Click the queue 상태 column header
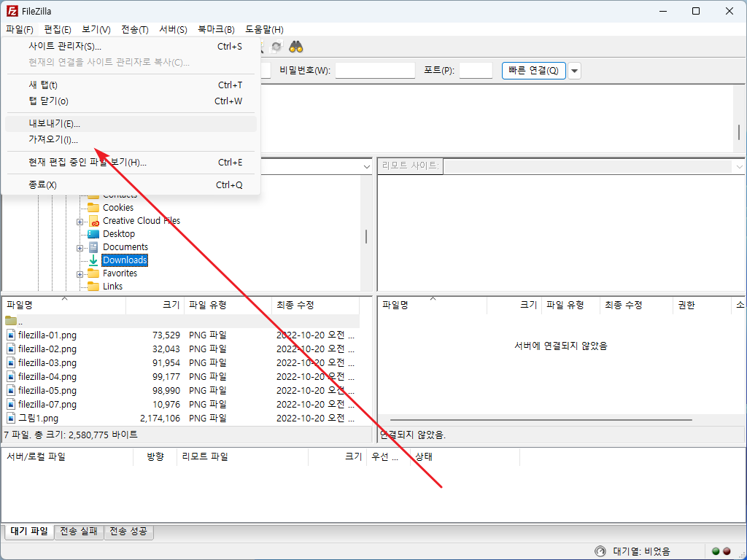The height and width of the screenshot is (560, 747). click(465, 456)
